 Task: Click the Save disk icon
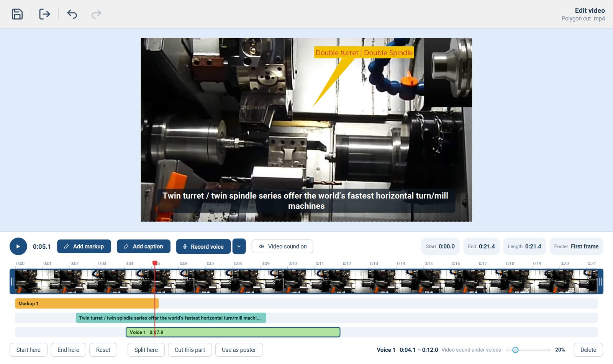tap(17, 14)
